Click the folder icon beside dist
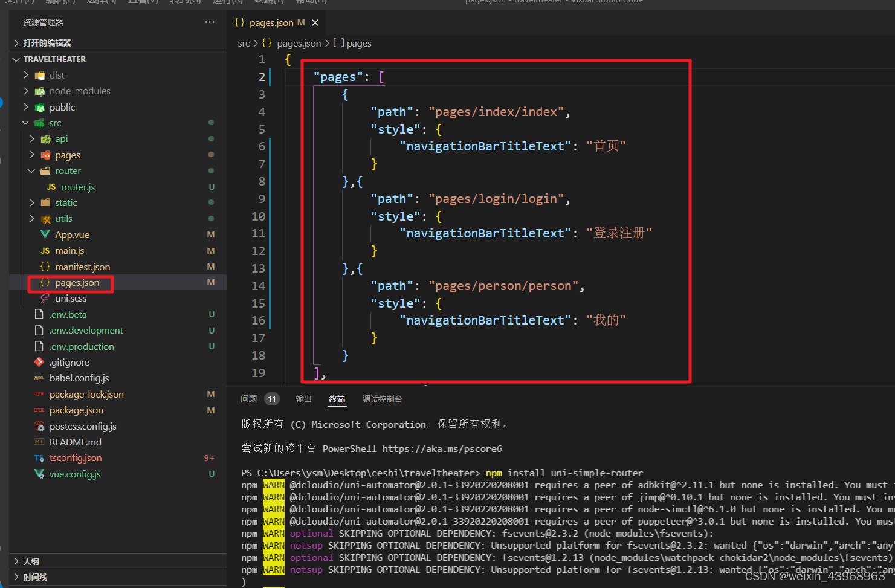895x588 pixels. pyautogui.click(x=40, y=75)
